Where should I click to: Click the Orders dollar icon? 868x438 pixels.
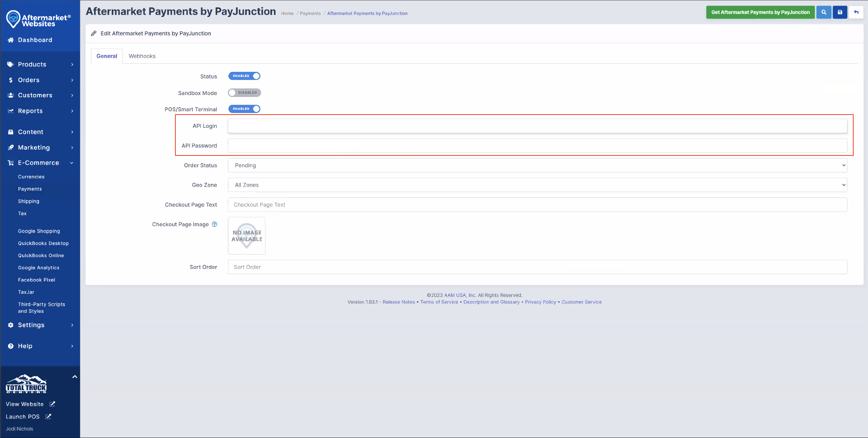pyautogui.click(x=11, y=80)
